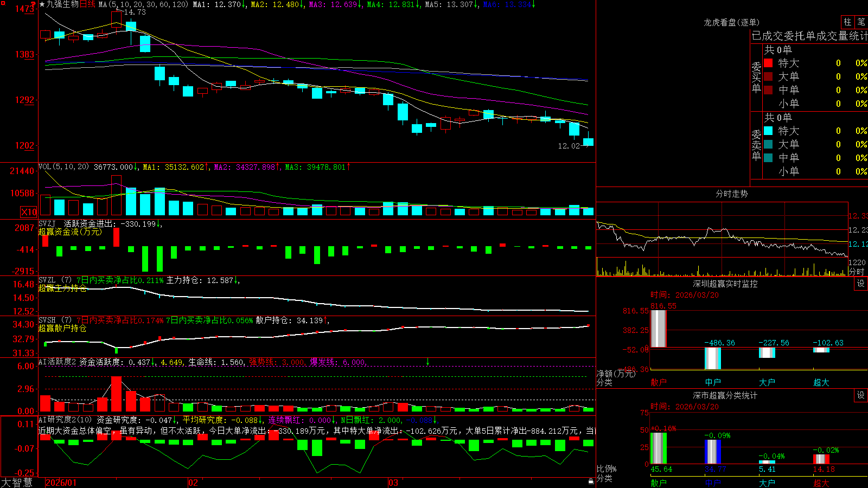Click the 1473 price axis label
The width and height of the screenshot is (868, 488).
click(24, 9)
